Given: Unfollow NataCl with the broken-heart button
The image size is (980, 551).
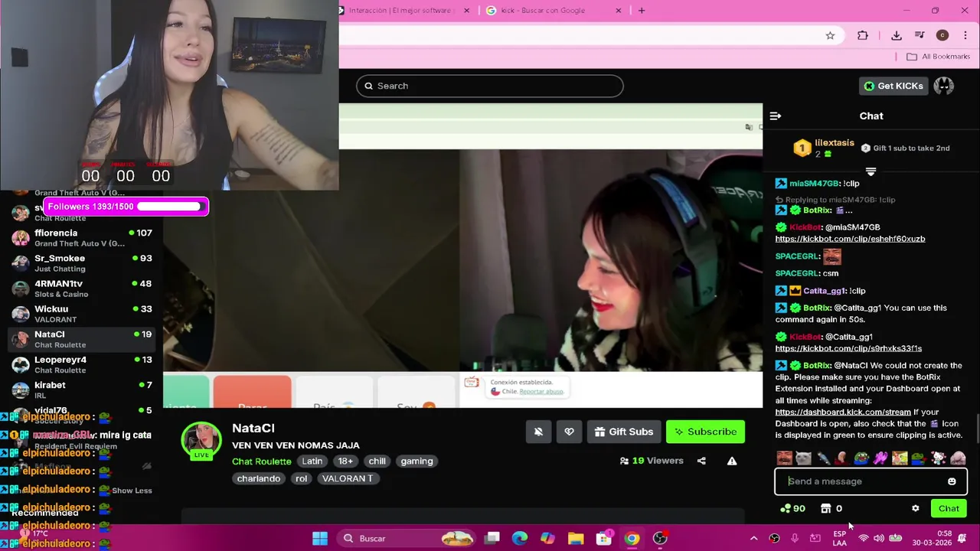Looking at the screenshot, I should (569, 432).
